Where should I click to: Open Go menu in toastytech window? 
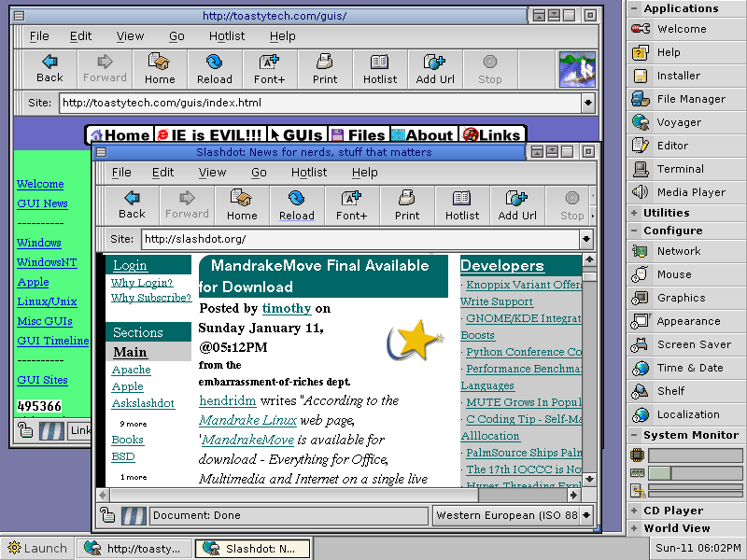pos(176,36)
